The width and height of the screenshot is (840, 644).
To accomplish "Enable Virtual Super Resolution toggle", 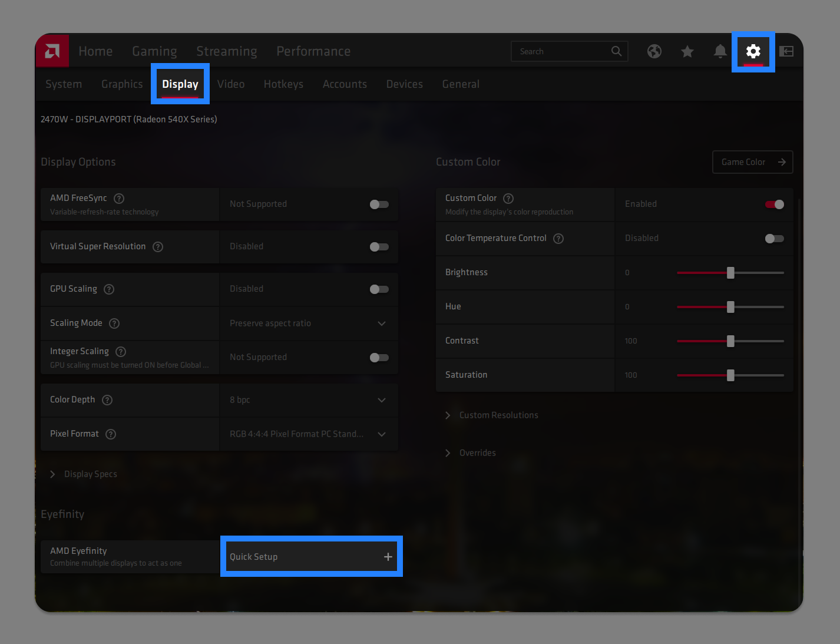I will [379, 247].
